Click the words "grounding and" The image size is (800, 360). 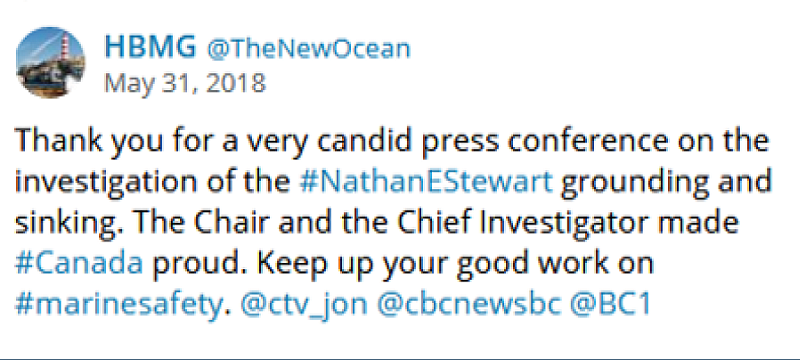666,183
